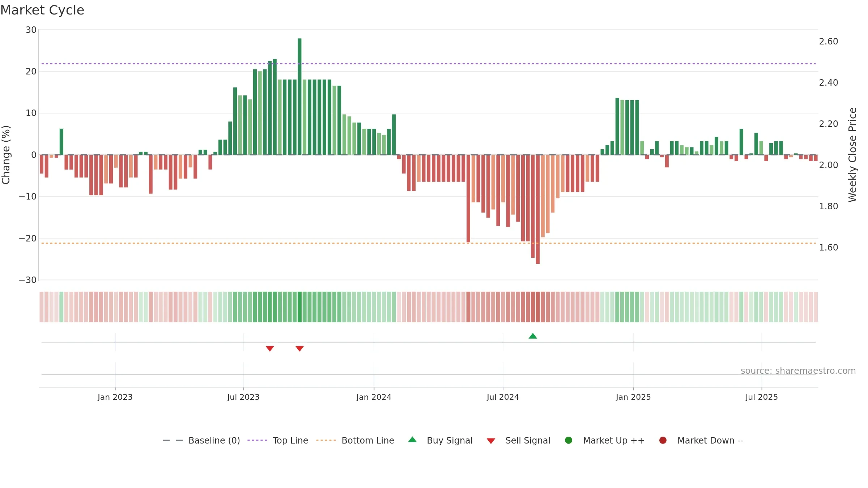Click the tallest green bar reaching about 28 percent
This screenshot has width=868, height=488.
click(x=299, y=97)
